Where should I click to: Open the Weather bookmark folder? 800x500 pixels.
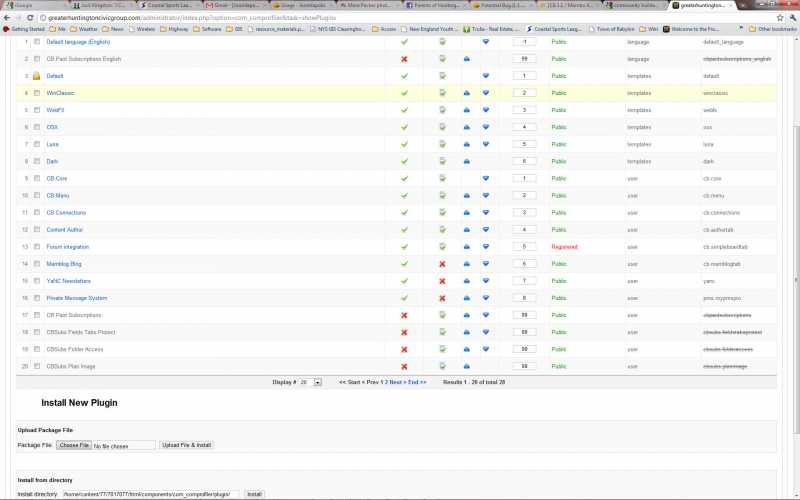point(84,29)
